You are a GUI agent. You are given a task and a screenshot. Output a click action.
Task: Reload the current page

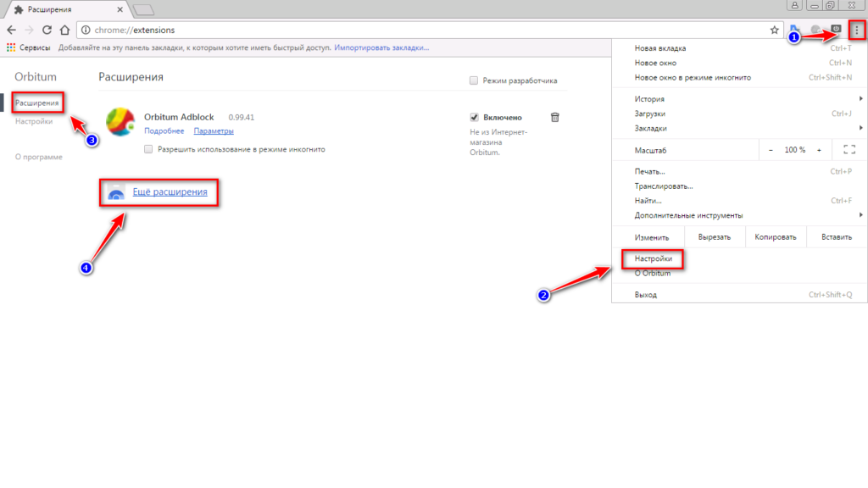(47, 30)
